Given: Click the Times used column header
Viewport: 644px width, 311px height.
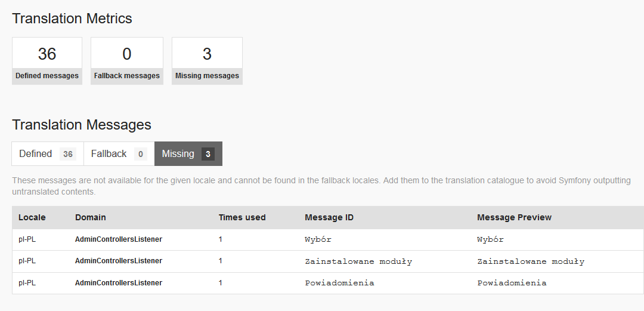Looking at the screenshot, I should point(242,217).
